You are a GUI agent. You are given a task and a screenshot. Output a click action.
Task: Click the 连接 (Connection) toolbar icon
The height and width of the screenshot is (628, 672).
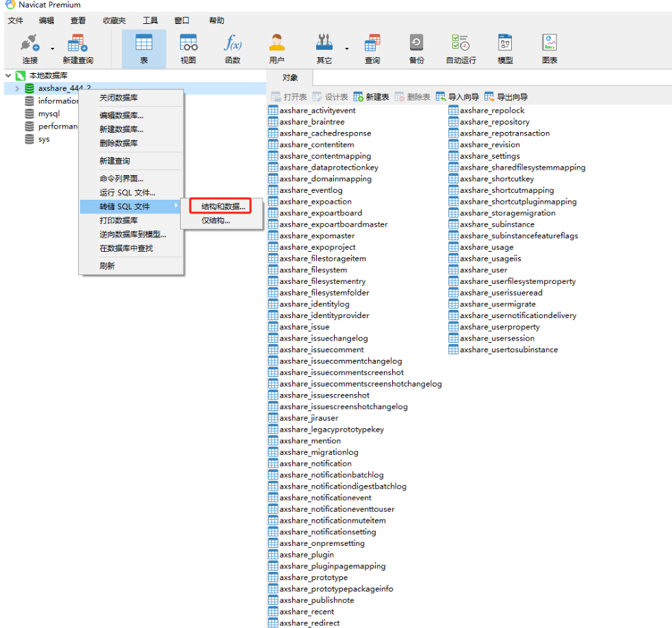30,43
